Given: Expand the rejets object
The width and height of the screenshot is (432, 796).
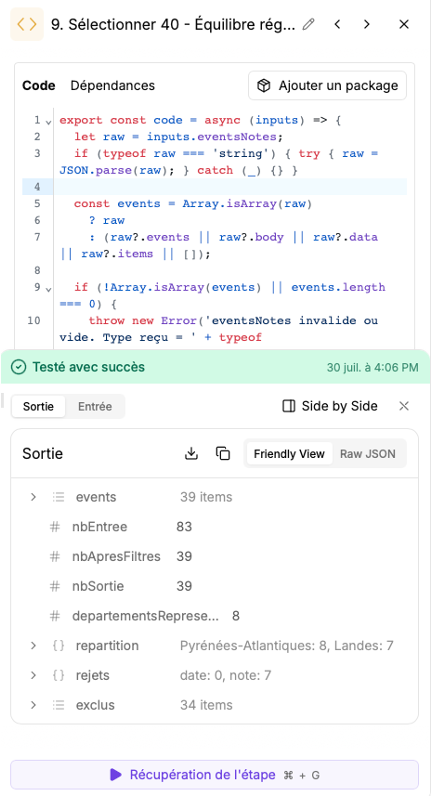Looking at the screenshot, I should point(34,675).
